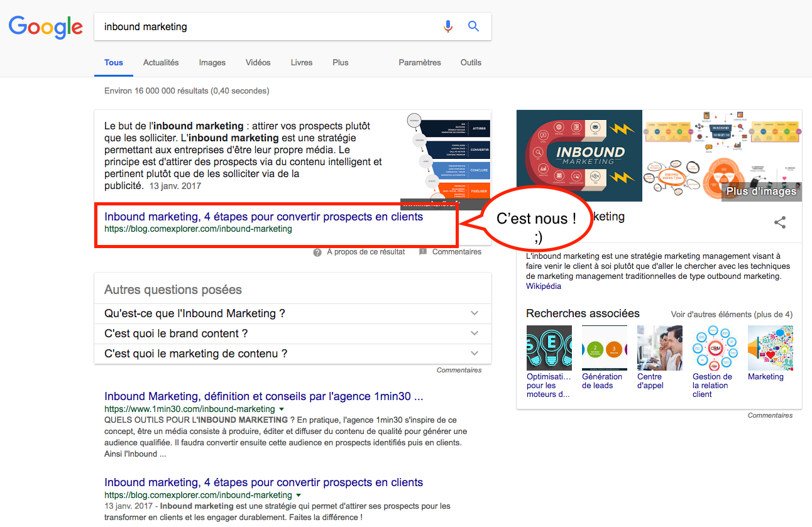The height and width of the screenshot is (527, 812).
Task: Open Plus d'images thumbnail
Action: pos(761,192)
